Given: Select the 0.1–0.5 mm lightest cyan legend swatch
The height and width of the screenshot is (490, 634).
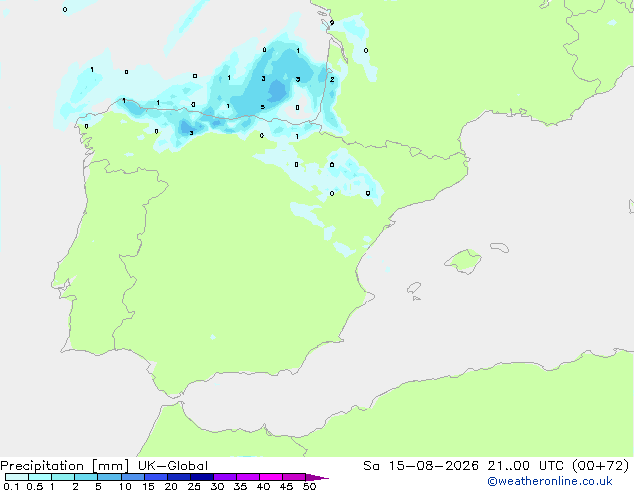Looking at the screenshot, I should 17,477.
